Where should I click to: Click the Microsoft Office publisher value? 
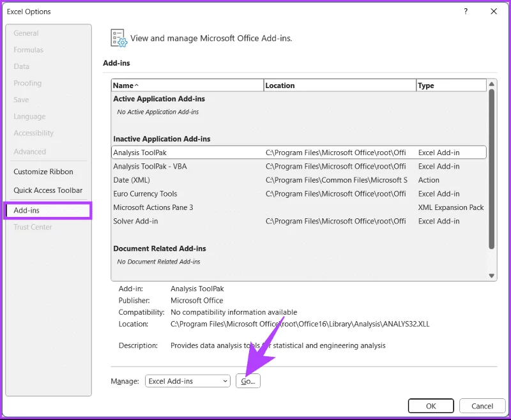click(x=197, y=300)
